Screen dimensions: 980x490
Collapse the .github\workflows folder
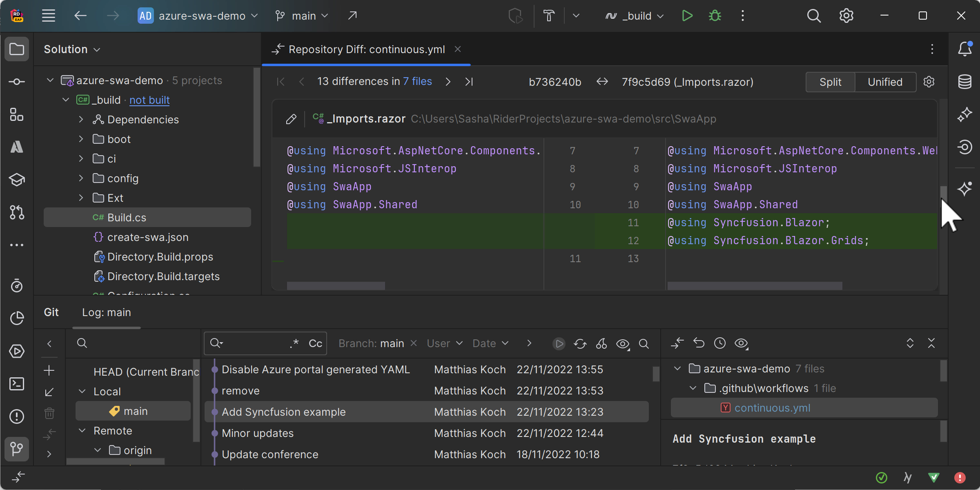pyautogui.click(x=693, y=388)
